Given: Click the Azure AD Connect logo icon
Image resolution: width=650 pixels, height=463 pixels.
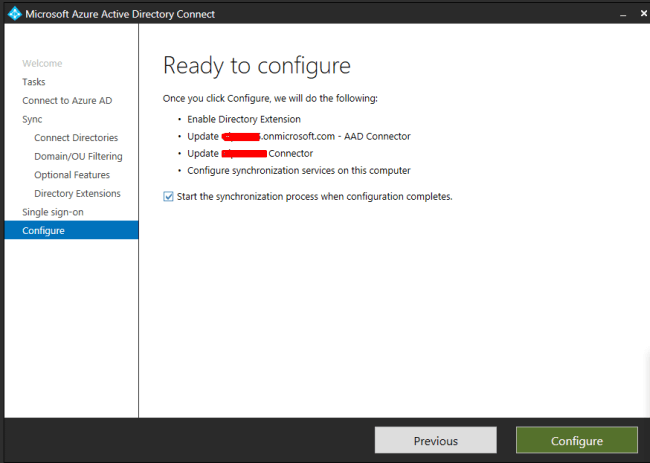Looking at the screenshot, I should click(15, 14).
